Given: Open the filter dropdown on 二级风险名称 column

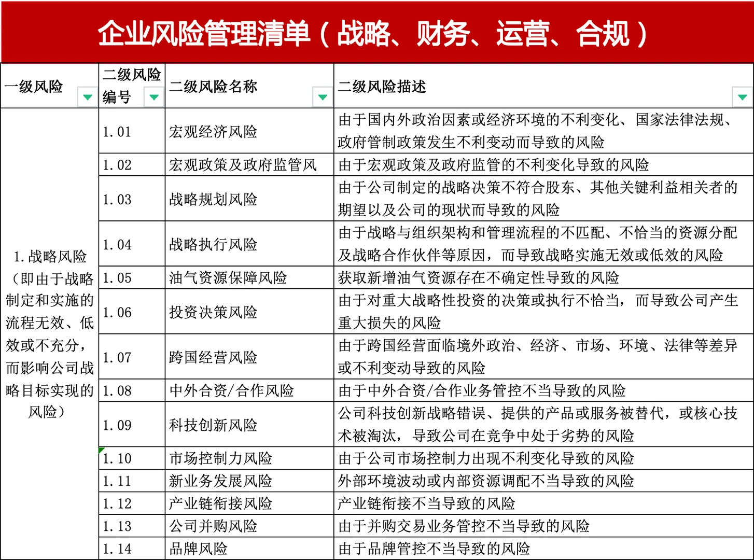Looking at the screenshot, I should (323, 97).
